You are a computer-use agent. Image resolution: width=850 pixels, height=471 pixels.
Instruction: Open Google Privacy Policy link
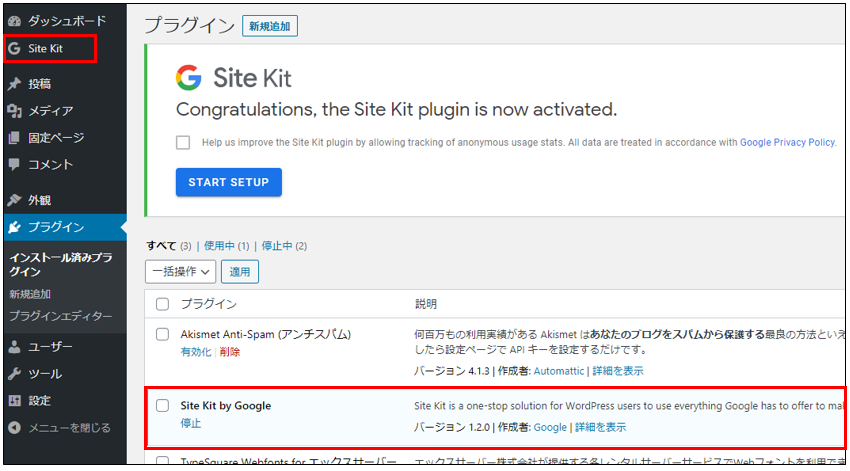click(787, 142)
